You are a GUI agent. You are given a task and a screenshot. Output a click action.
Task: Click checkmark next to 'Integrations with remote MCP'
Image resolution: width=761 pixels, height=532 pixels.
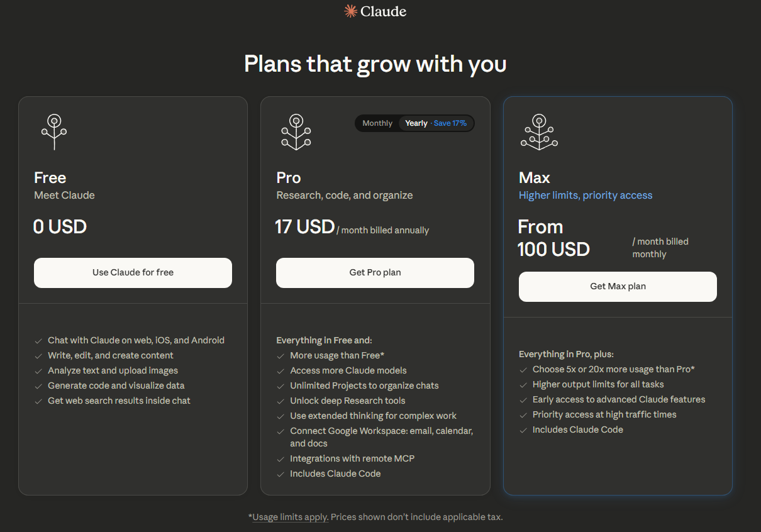[281, 459]
